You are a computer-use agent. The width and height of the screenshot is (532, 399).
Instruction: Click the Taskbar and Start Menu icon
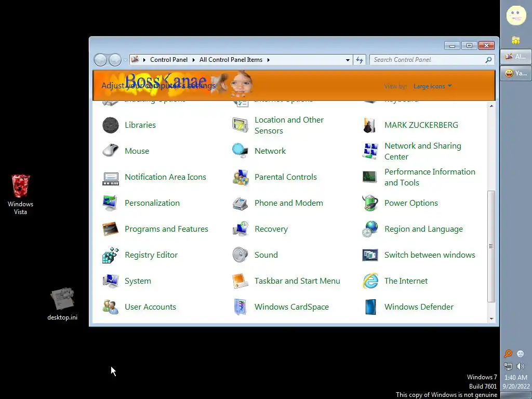[x=240, y=281]
